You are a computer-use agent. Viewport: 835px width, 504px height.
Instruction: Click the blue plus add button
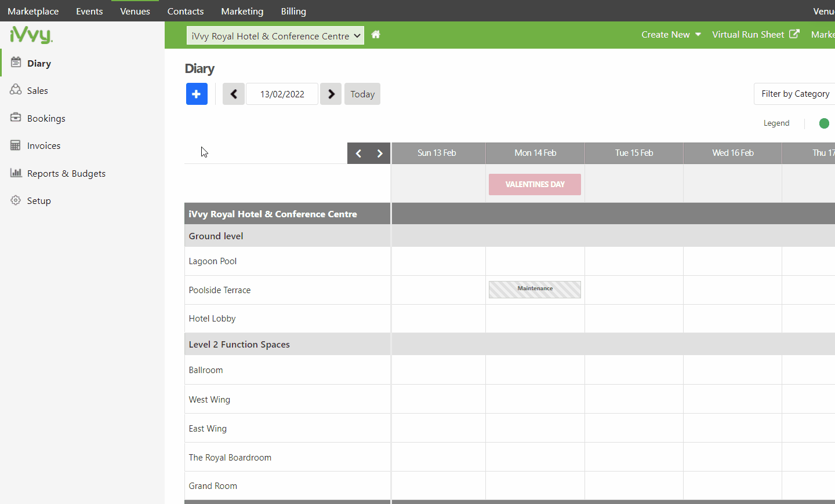pyautogui.click(x=197, y=94)
